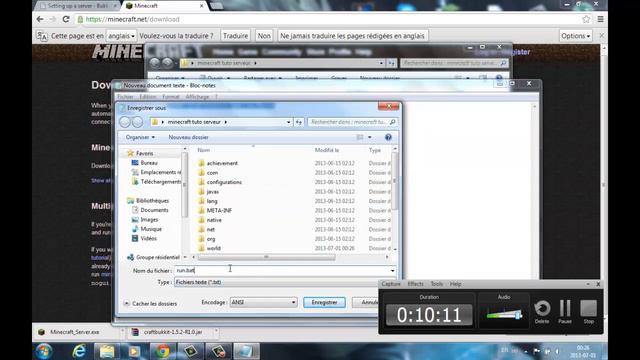Open Chrome from taskbar
The image size is (640, 360).
[162, 351]
